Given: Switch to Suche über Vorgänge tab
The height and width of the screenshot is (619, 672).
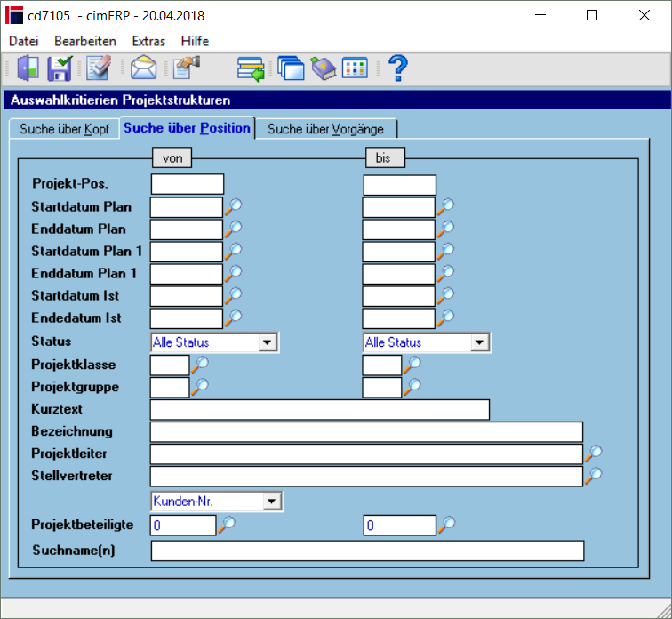Looking at the screenshot, I should click(x=325, y=129).
